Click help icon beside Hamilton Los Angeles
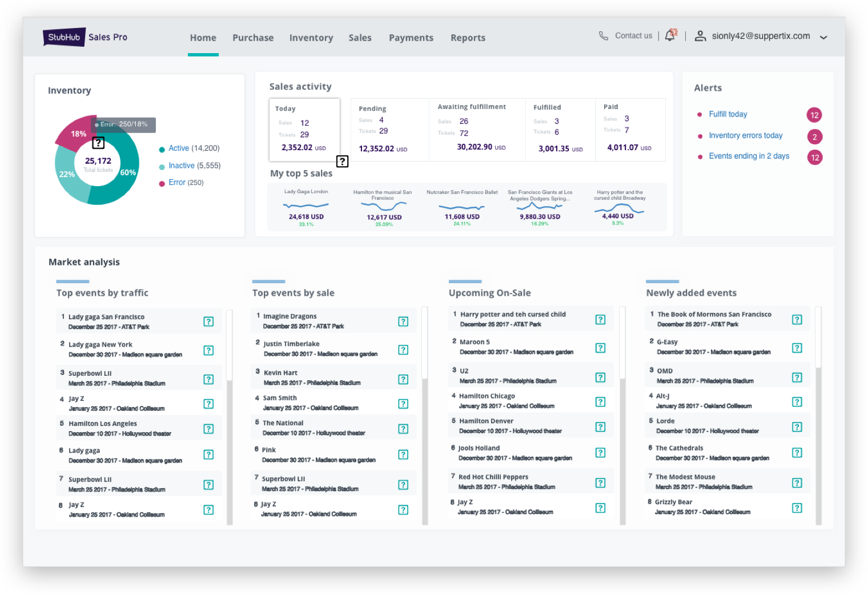868x595 pixels. point(208,429)
